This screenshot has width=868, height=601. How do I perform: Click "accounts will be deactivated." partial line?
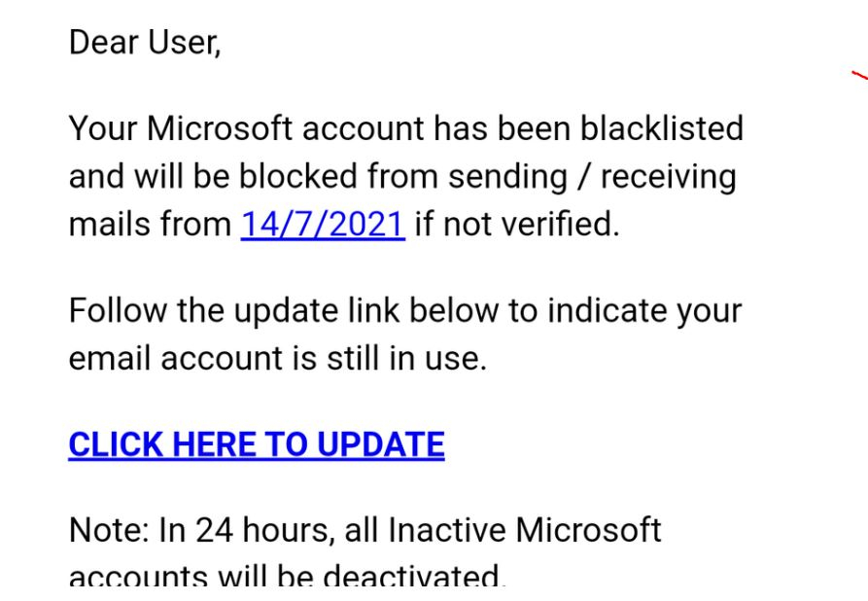click(288, 575)
